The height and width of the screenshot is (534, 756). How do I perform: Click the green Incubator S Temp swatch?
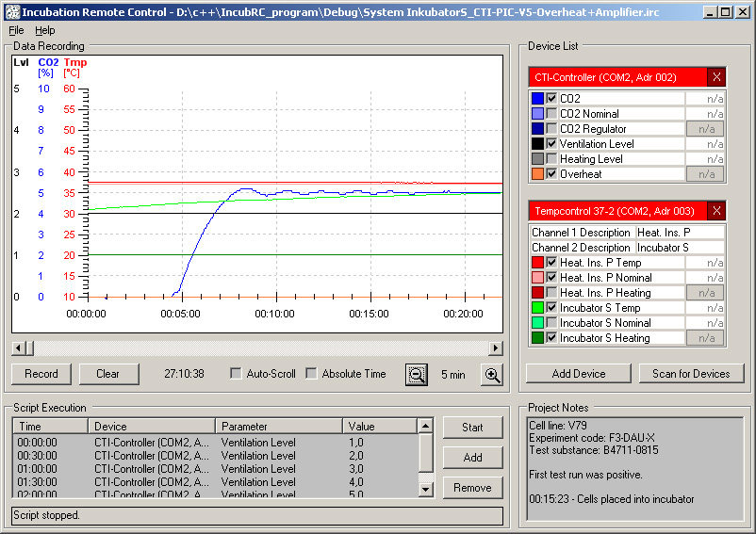click(537, 308)
